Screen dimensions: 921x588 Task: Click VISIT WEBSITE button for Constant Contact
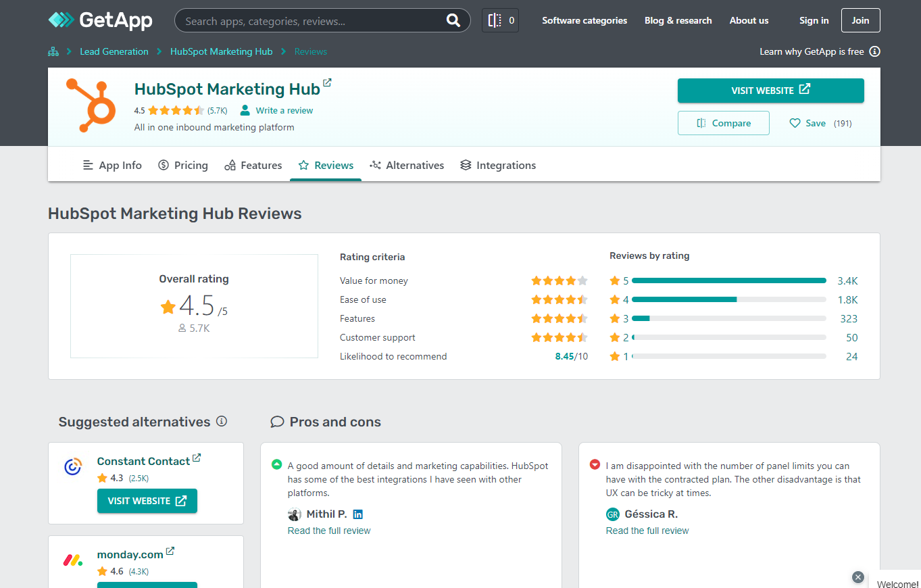pos(147,501)
